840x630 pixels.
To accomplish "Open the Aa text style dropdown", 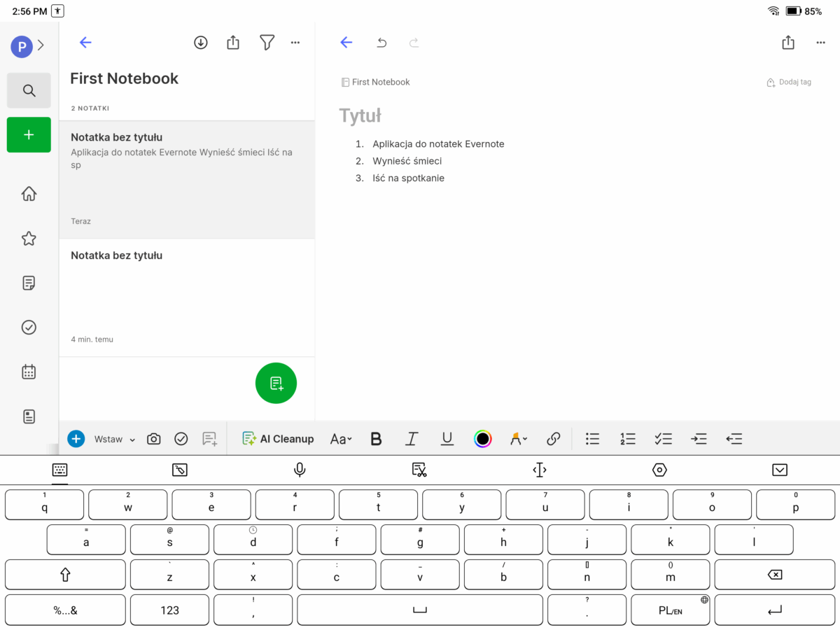I will pos(341,439).
